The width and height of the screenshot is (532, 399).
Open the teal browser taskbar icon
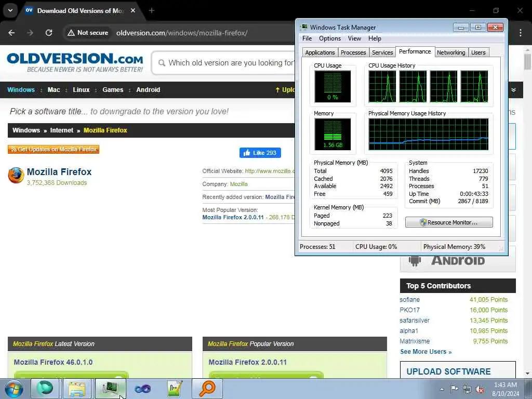(45, 389)
